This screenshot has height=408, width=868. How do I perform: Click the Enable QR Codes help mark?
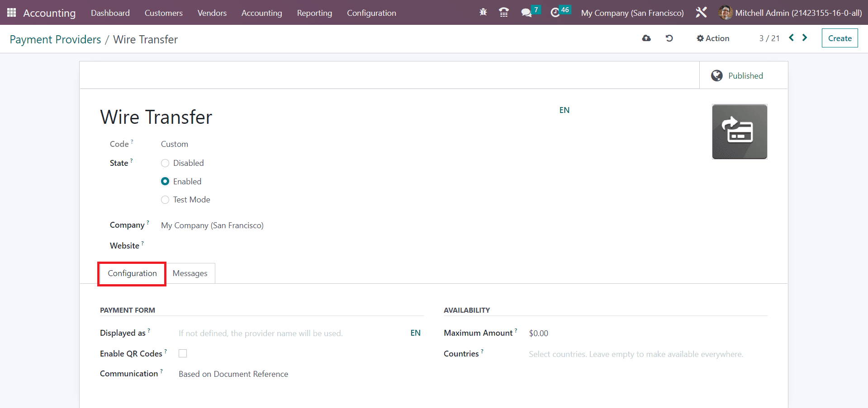click(x=166, y=351)
